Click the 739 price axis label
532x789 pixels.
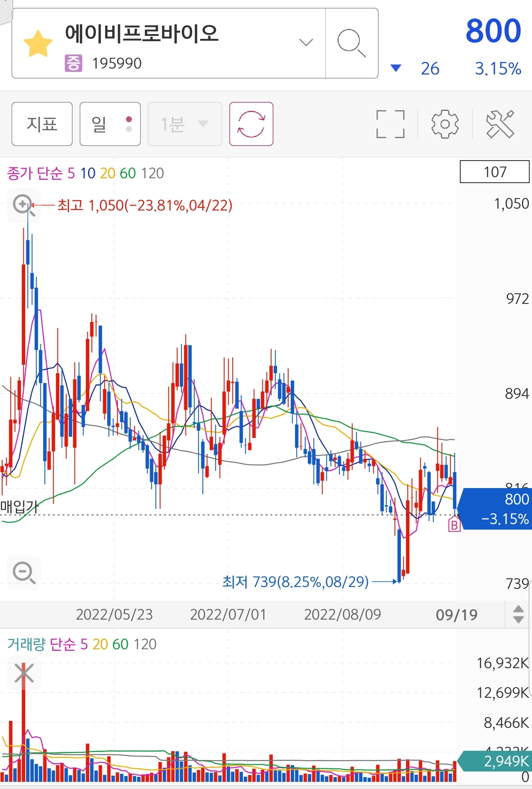pyautogui.click(x=518, y=584)
